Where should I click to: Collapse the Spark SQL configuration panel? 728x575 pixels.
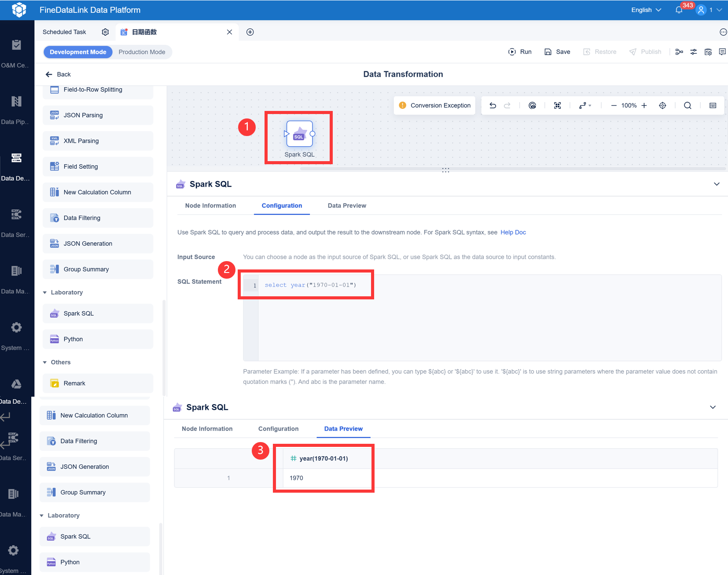click(717, 184)
